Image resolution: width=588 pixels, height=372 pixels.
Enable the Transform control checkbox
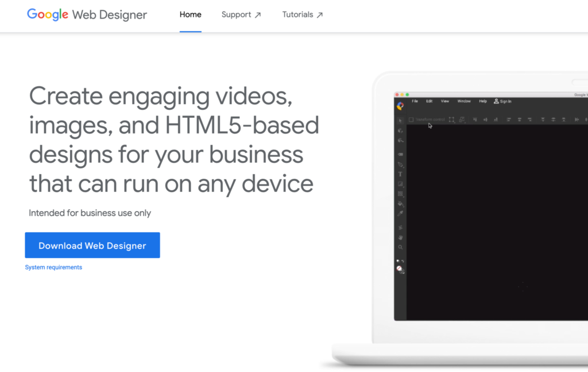[x=411, y=120]
